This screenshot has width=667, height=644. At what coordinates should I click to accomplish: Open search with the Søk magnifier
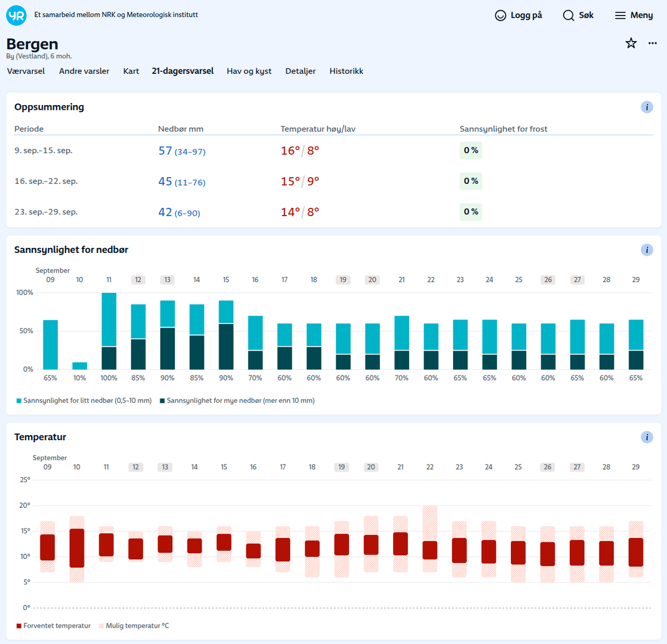569,16
